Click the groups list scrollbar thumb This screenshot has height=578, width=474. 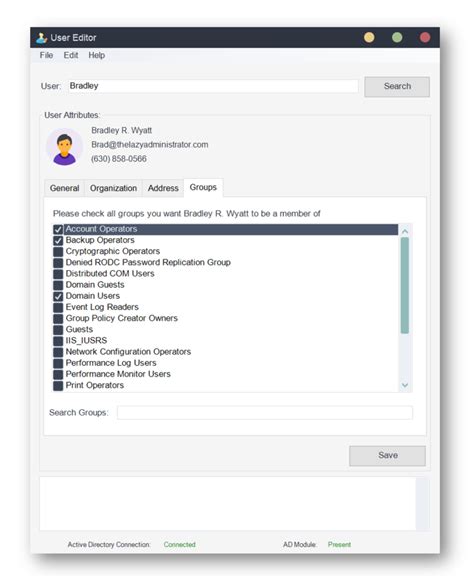click(405, 286)
